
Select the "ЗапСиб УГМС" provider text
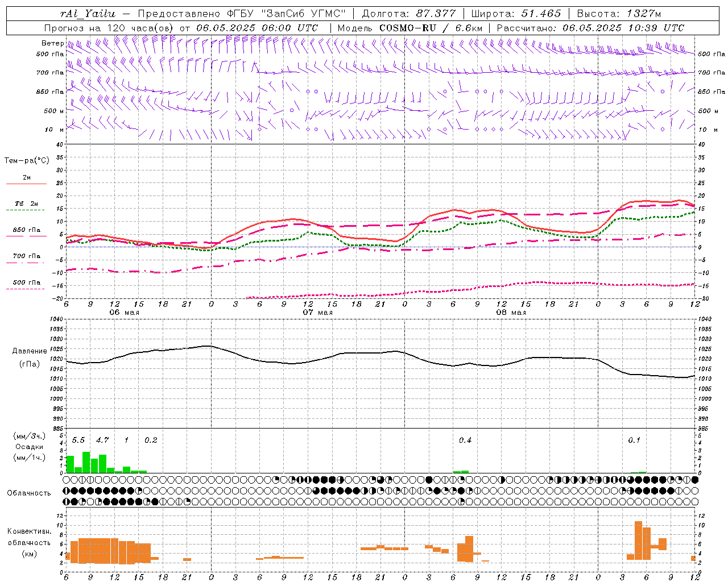pyautogui.click(x=303, y=14)
